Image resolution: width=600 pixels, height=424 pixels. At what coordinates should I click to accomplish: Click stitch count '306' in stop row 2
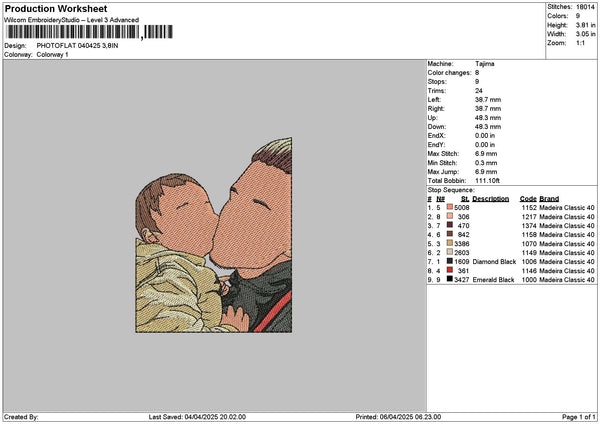(x=463, y=217)
